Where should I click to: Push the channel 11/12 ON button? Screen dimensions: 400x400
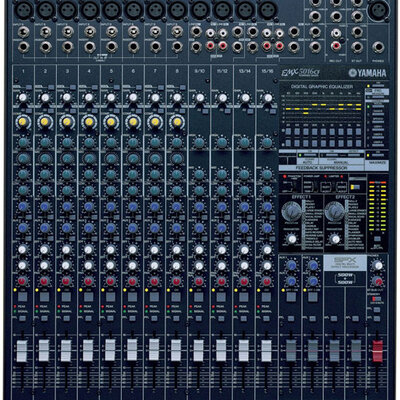pos(221,296)
